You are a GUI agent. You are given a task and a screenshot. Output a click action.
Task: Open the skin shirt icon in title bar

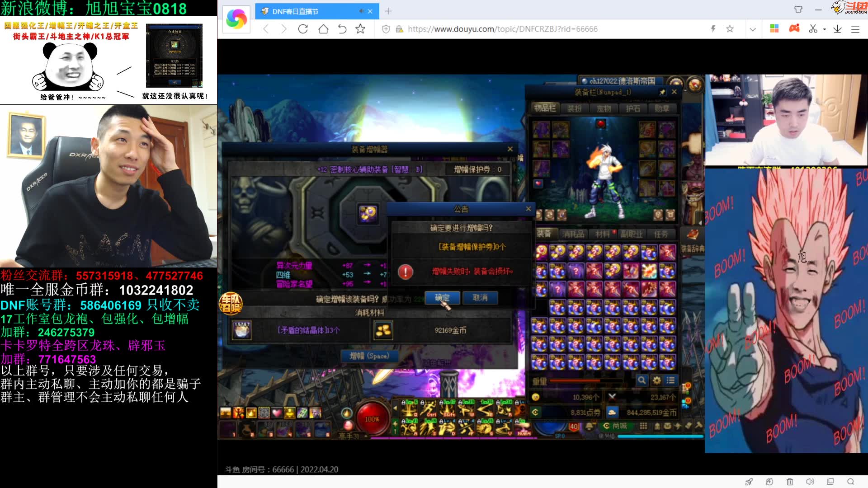(798, 9)
